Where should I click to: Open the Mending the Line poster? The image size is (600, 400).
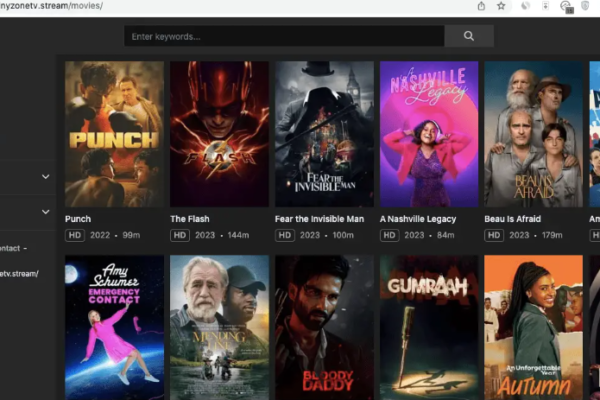(219, 328)
